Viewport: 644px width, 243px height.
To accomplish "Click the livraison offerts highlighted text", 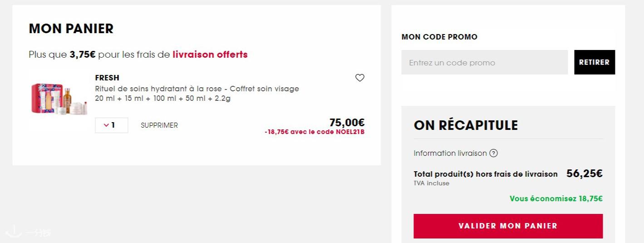I will (x=210, y=55).
